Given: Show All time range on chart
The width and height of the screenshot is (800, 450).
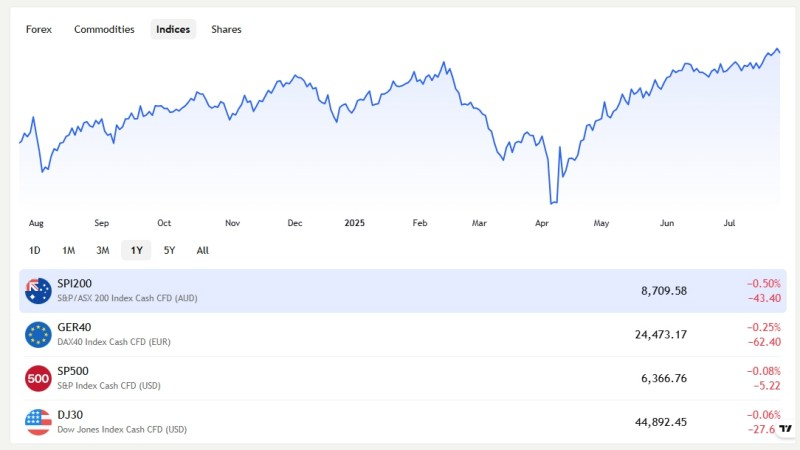Looking at the screenshot, I should tap(203, 251).
